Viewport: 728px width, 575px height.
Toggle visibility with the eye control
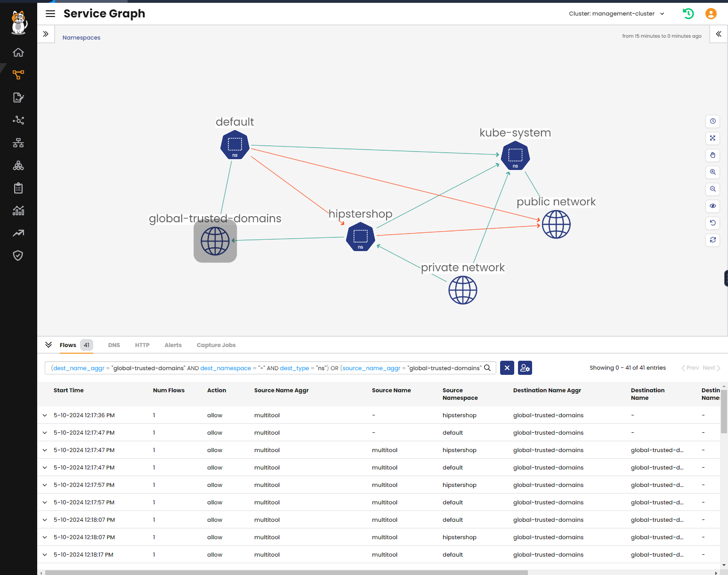[712, 206]
